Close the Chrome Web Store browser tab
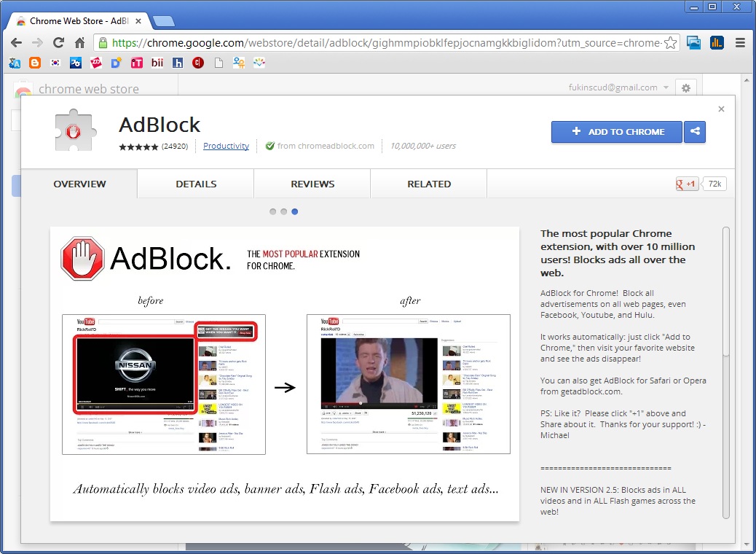Screen dimensions: 756x554 pyautogui.click(x=138, y=21)
